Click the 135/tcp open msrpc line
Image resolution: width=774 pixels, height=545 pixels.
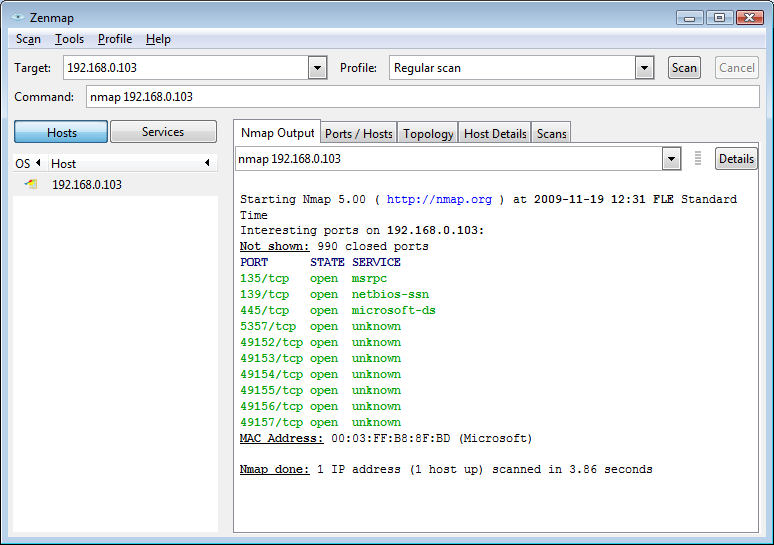tap(313, 278)
